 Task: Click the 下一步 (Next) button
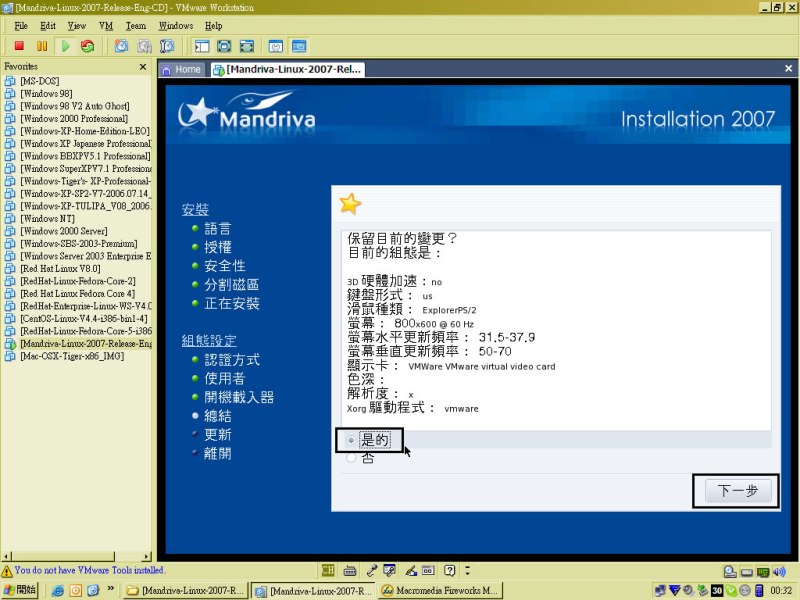point(738,491)
